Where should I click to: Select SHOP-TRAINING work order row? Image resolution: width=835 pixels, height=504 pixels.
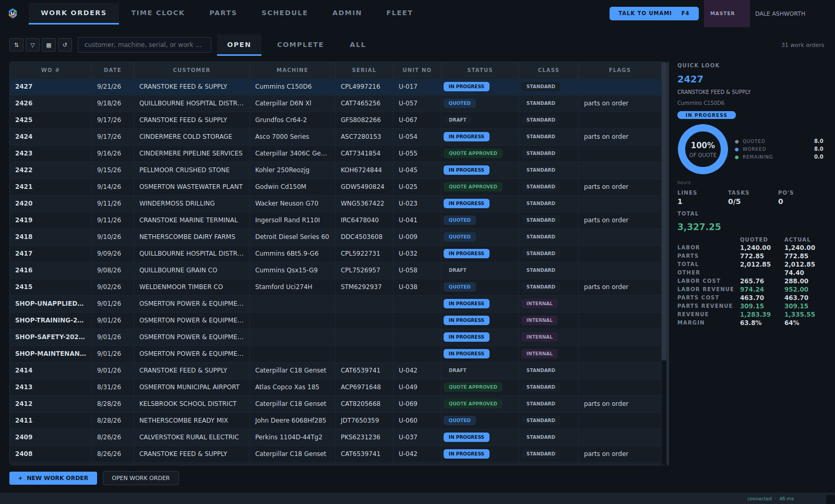[335, 320]
